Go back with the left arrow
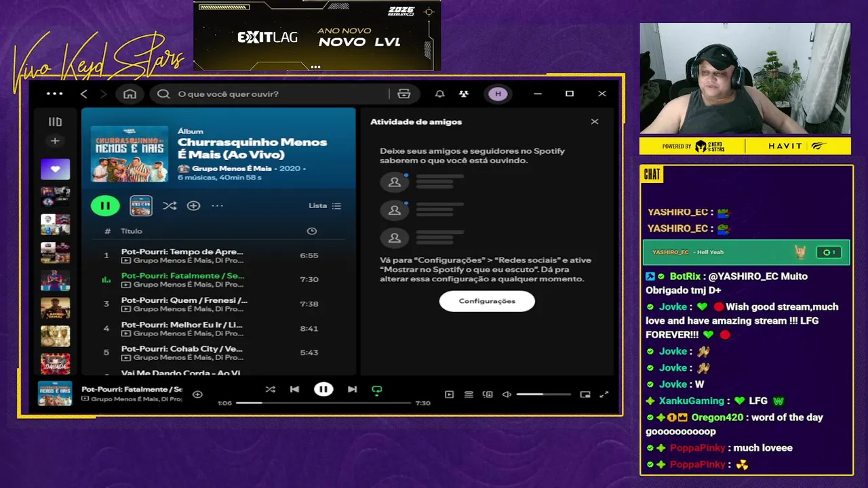 [84, 94]
